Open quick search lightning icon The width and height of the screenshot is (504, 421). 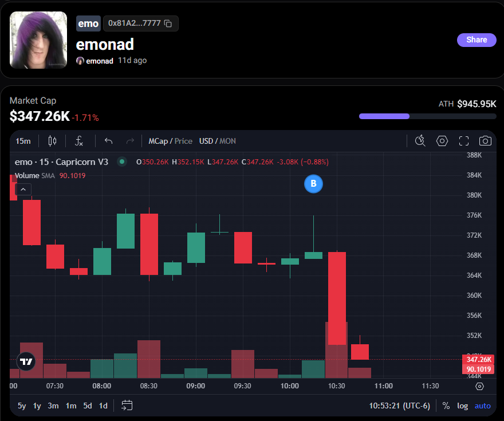420,141
